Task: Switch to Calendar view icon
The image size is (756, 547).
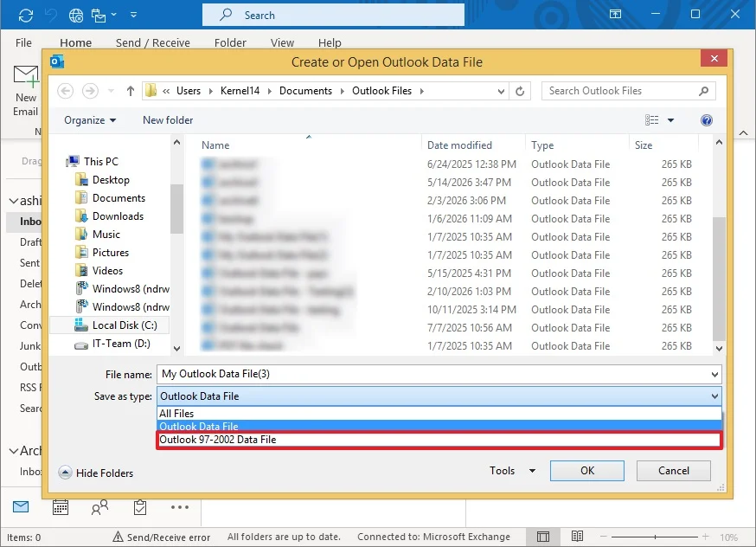Action: click(61, 507)
